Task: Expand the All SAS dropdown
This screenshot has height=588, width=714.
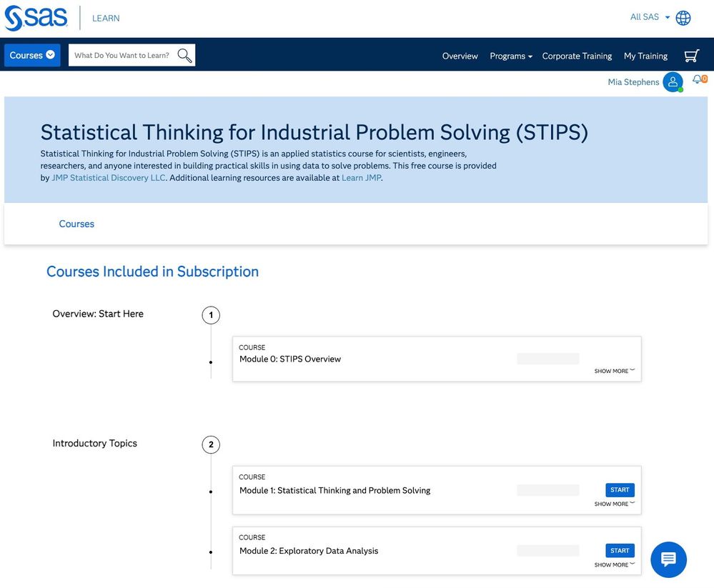Action: [x=650, y=17]
